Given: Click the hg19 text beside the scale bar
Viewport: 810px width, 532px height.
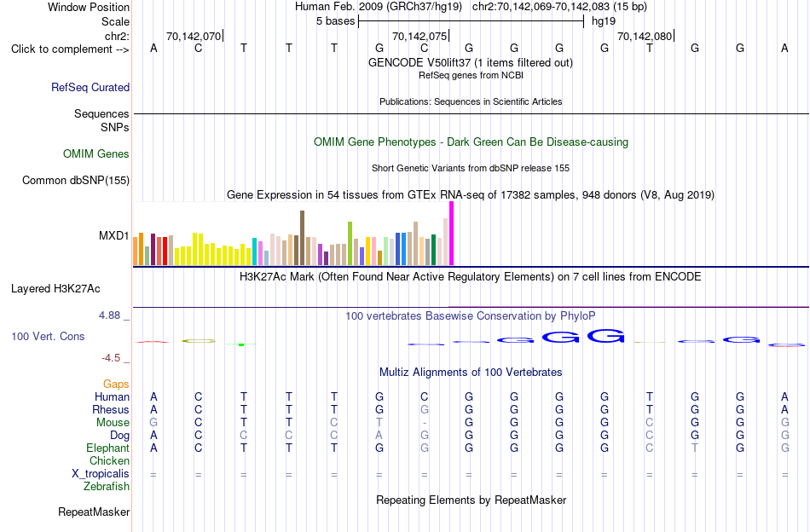Looking at the screenshot, I should pyautogui.click(x=604, y=21).
